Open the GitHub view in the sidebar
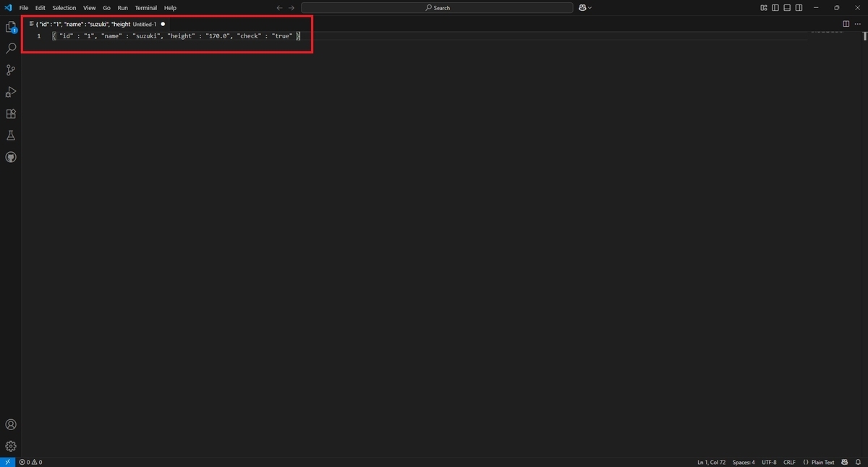Image resolution: width=868 pixels, height=467 pixels. pyautogui.click(x=10, y=156)
